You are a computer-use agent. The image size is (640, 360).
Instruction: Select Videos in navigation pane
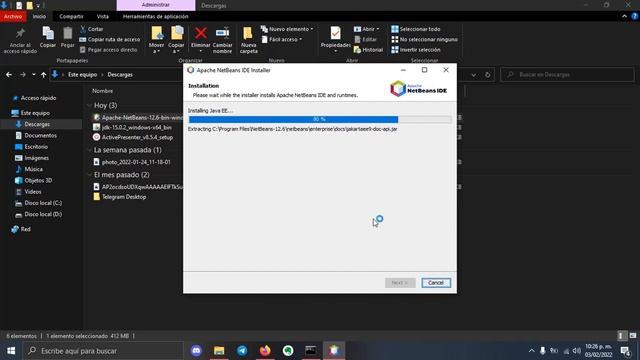(x=33, y=191)
